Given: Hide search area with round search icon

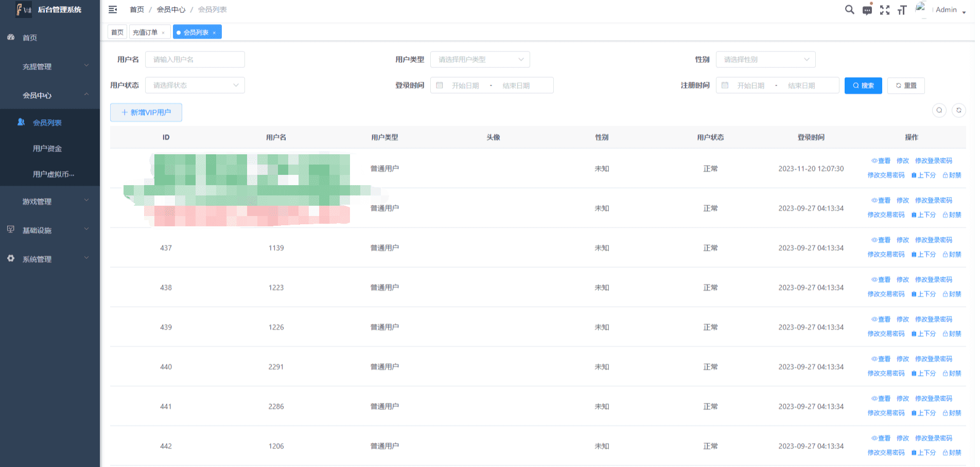Looking at the screenshot, I should (939, 110).
